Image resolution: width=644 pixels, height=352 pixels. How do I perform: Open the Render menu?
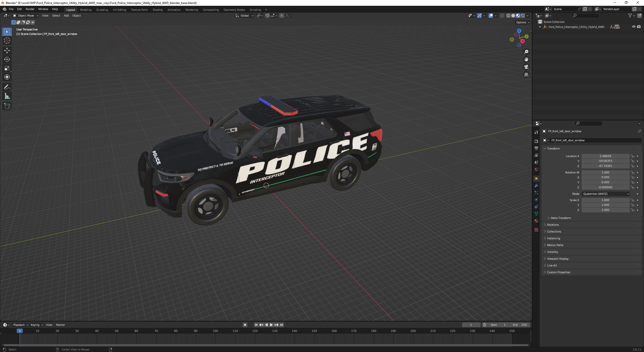click(x=30, y=9)
